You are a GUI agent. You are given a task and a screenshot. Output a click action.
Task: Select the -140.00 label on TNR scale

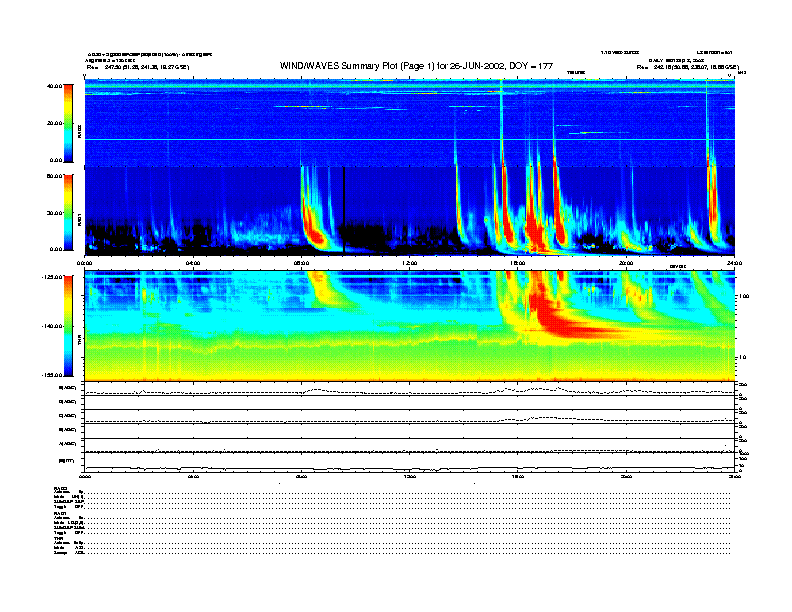(x=52, y=326)
